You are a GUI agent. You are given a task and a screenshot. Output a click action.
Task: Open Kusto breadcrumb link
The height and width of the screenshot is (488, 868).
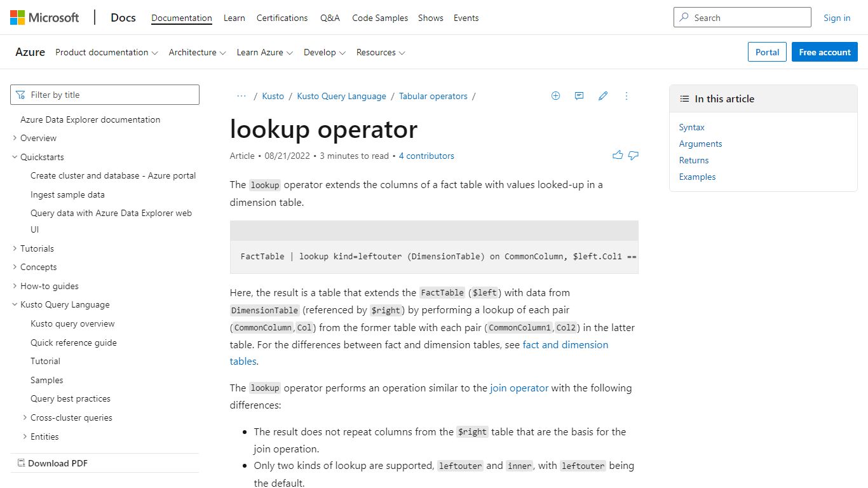point(273,96)
